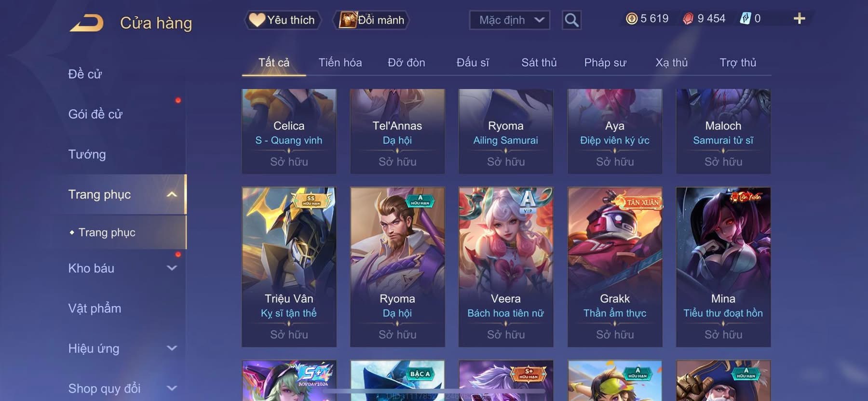Open the Pháp sư tab
This screenshot has width=868, height=401.
pyautogui.click(x=605, y=63)
